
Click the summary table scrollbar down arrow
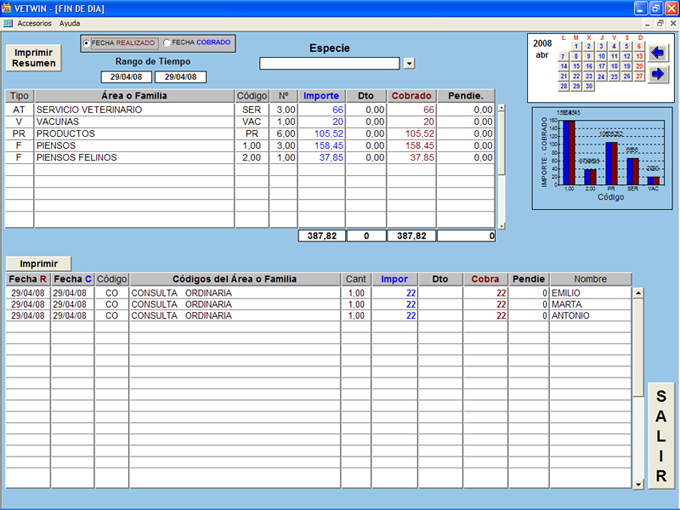(502, 226)
